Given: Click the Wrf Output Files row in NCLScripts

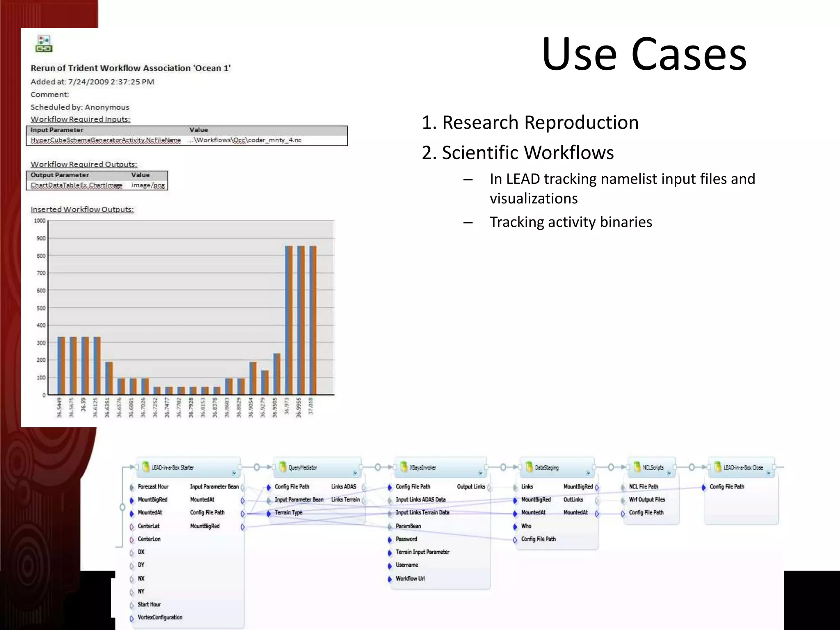Looking at the screenshot, I should point(647,500).
